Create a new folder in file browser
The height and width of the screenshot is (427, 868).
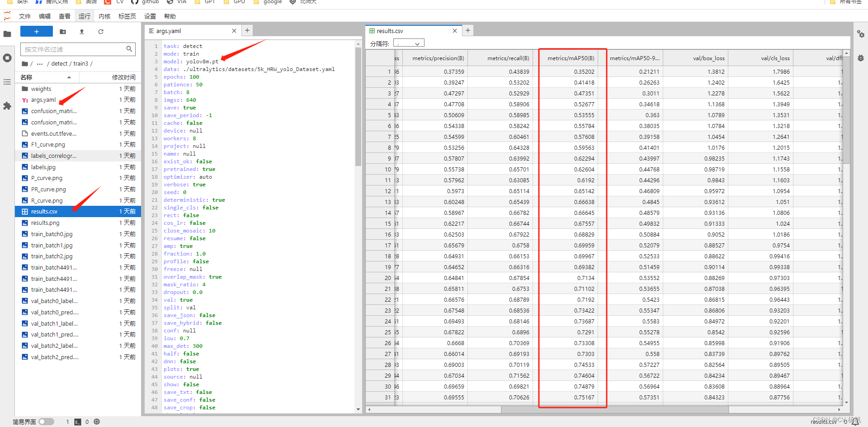63,32
